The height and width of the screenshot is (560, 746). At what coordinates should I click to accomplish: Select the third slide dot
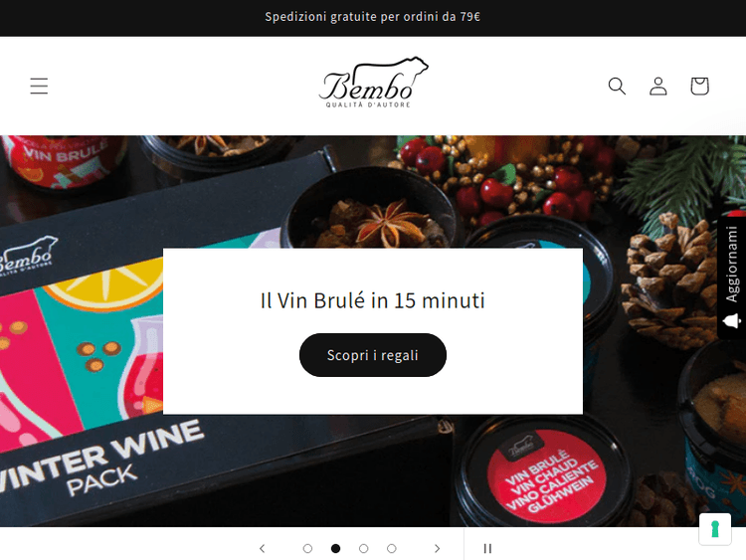(x=363, y=549)
